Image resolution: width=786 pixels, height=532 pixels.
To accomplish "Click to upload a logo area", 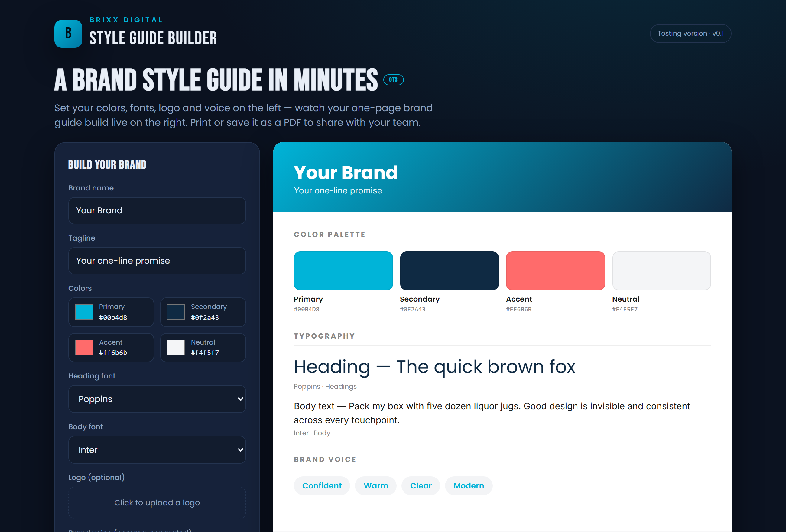I will [157, 503].
